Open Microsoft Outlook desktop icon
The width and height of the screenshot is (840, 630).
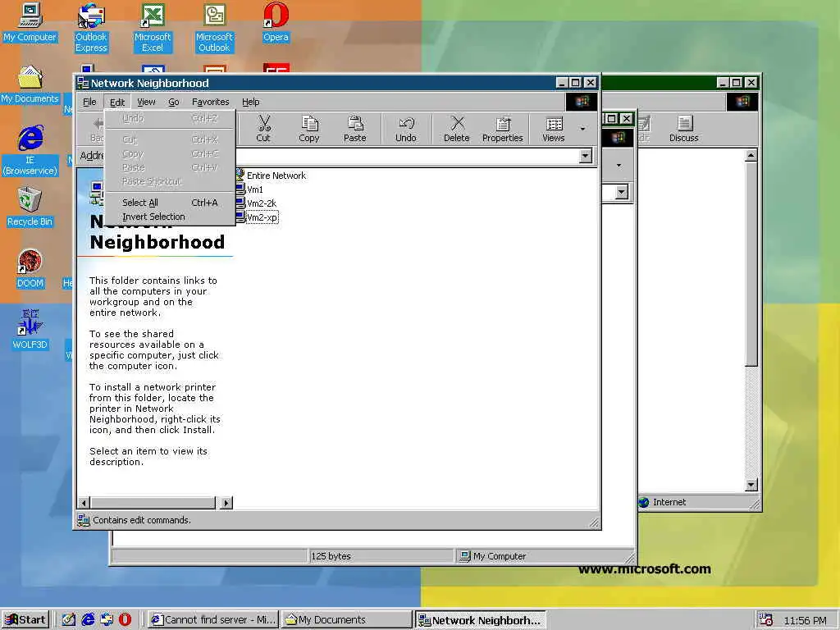(214, 28)
